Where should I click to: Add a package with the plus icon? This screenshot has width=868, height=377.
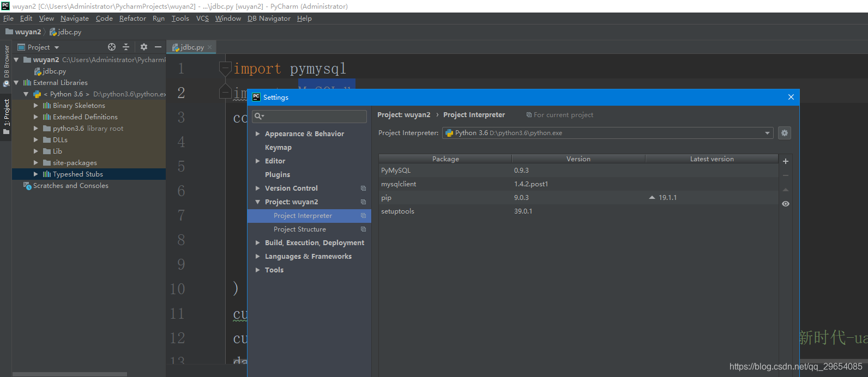pyautogui.click(x=786, y=161)
